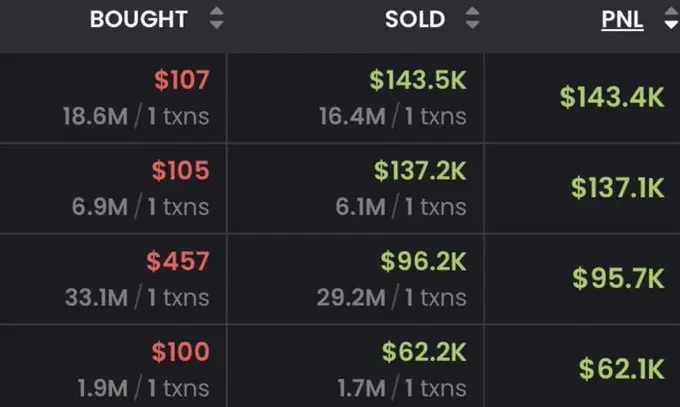Select the $62.2K sold value
Viewport: 680px width, 407px height.
423,352
